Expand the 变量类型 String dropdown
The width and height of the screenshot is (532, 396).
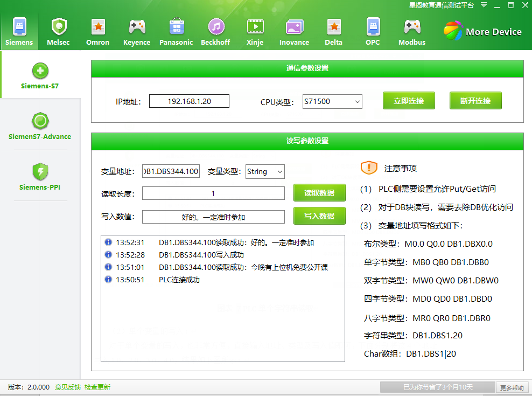280,171
